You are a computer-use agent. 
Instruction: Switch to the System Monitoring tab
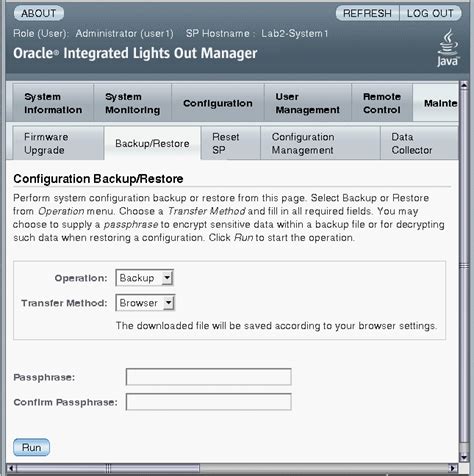[133, 103]
